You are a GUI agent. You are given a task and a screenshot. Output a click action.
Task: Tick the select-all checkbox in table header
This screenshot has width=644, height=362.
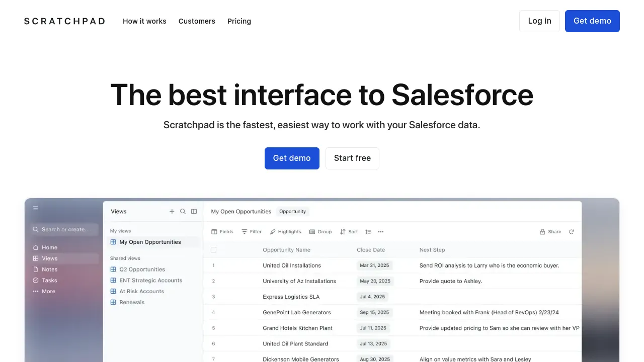pos(213,250)
